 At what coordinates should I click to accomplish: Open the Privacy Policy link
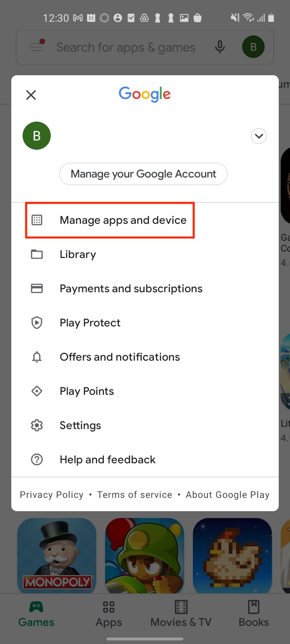[x=52, y=495]
